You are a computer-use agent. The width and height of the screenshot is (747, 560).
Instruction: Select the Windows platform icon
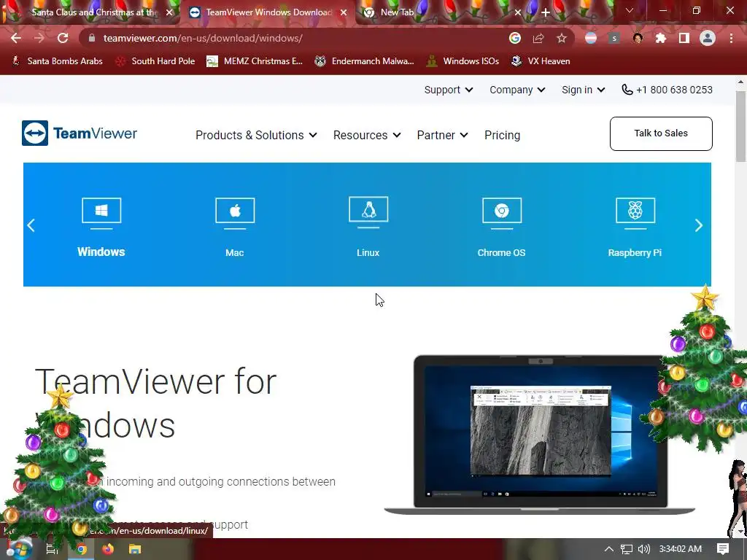[x=101, y=213]
